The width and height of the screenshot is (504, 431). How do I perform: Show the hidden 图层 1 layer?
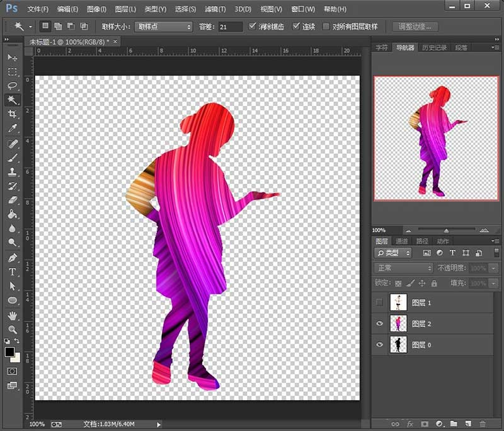379,302
